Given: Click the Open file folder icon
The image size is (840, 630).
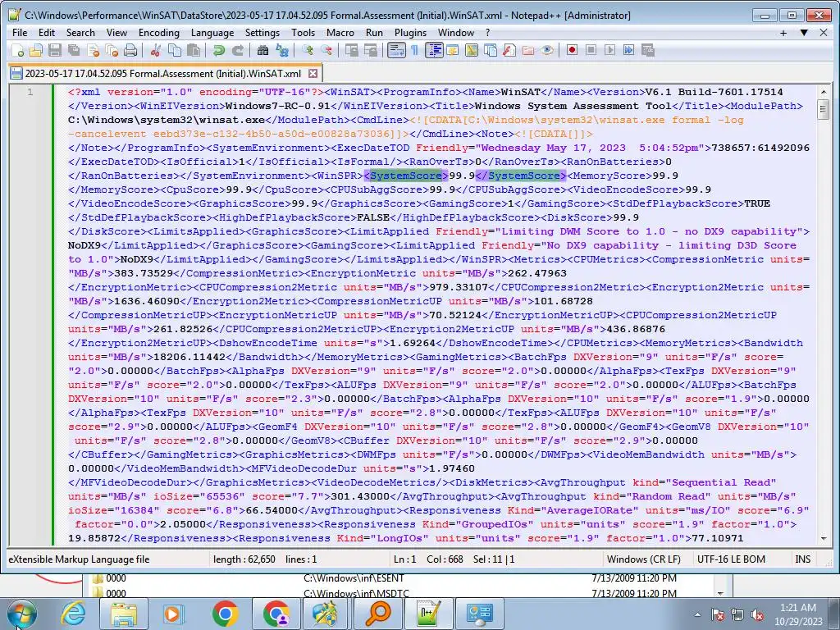Looking at the screenshot, I should pyautogui.click(x=36, y=50).
